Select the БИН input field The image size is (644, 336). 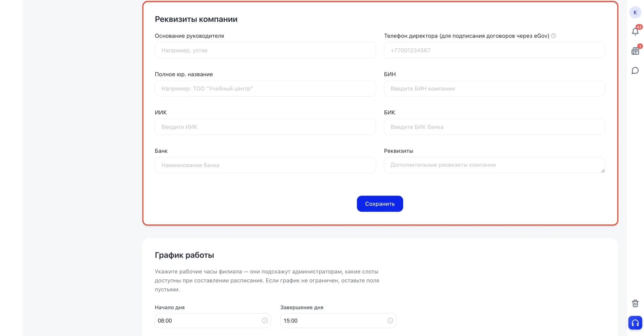(494, 89)
